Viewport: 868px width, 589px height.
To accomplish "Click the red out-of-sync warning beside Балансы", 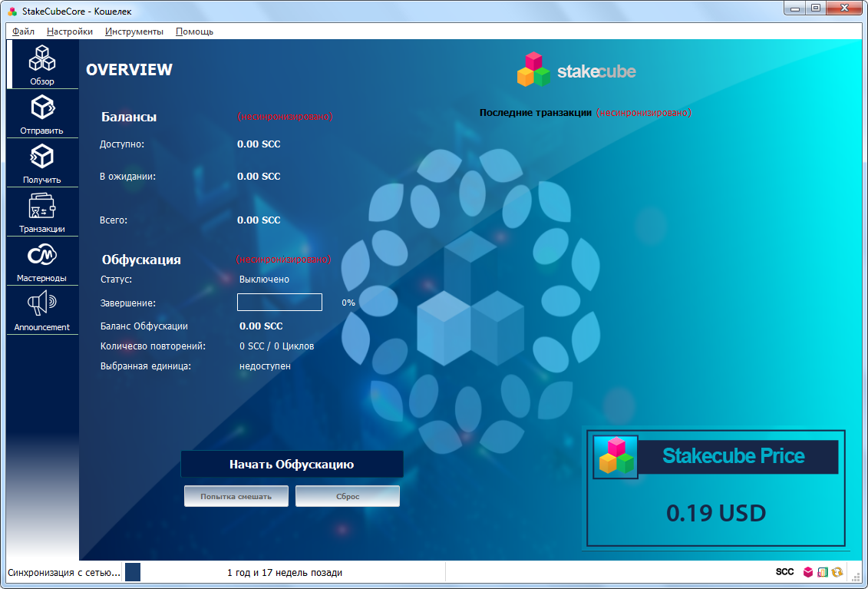I will pyautogui.click(x=285, y=117).
